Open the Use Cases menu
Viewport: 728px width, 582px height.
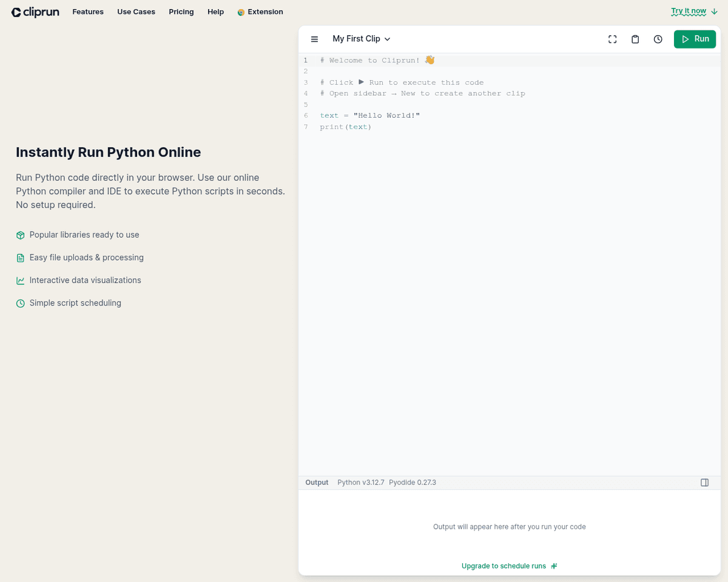(x=136, y=12)
